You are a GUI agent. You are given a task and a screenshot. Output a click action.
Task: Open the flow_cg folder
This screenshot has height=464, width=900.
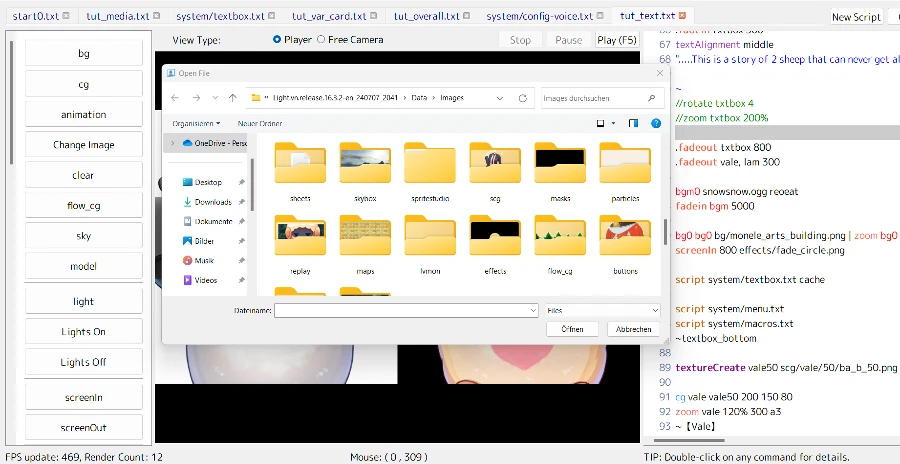click(x=559, y=238)
